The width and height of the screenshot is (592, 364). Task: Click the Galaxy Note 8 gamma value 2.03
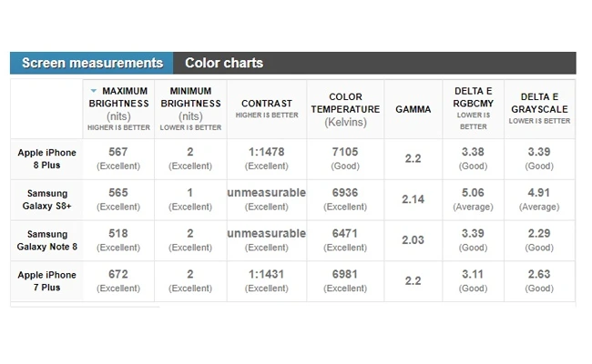point(413,240)
